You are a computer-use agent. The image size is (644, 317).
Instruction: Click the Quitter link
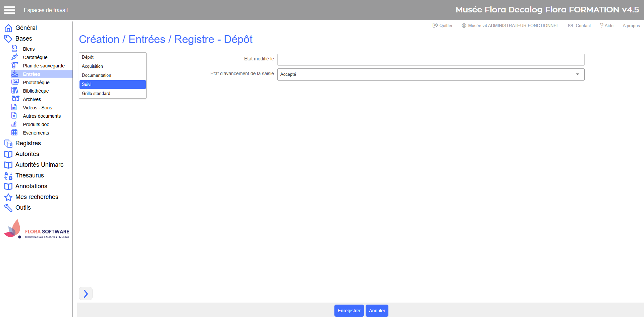443,25
